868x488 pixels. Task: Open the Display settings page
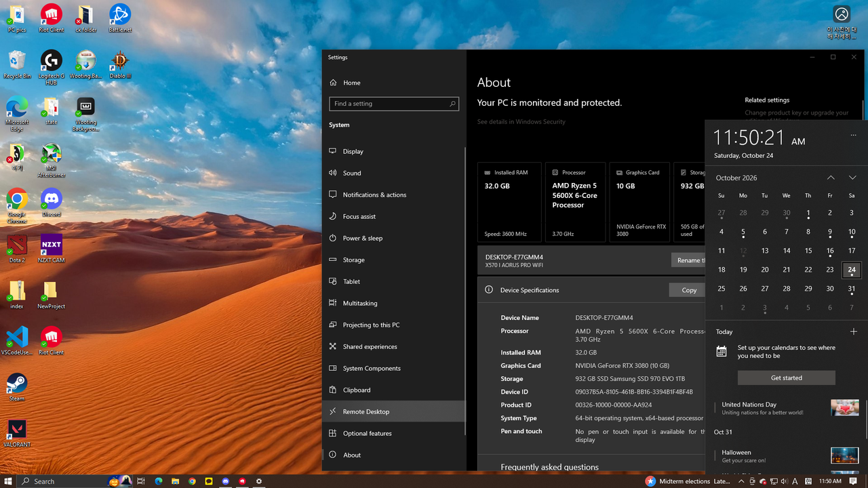395,151
